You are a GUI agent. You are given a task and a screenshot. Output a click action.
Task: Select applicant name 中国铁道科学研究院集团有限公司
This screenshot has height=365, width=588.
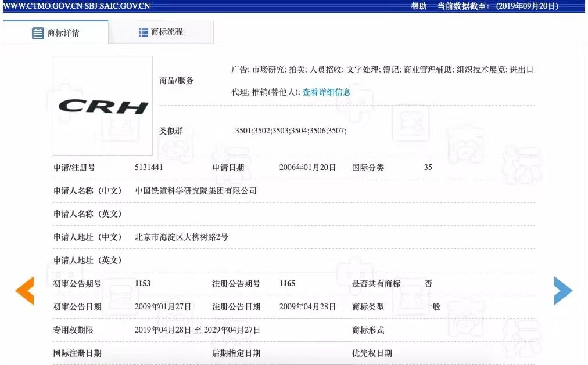pyautogui.click(x=196, y=191)
